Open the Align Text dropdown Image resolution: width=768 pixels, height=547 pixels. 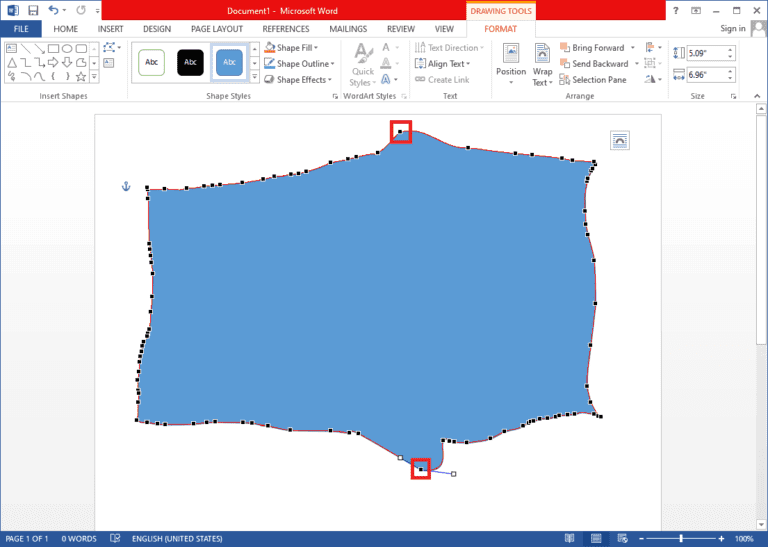pos(442,64)
